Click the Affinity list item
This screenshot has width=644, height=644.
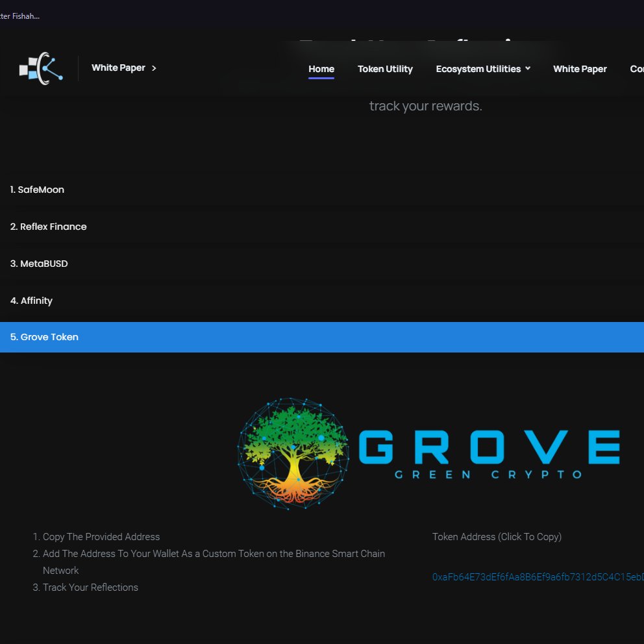point(31,301)
